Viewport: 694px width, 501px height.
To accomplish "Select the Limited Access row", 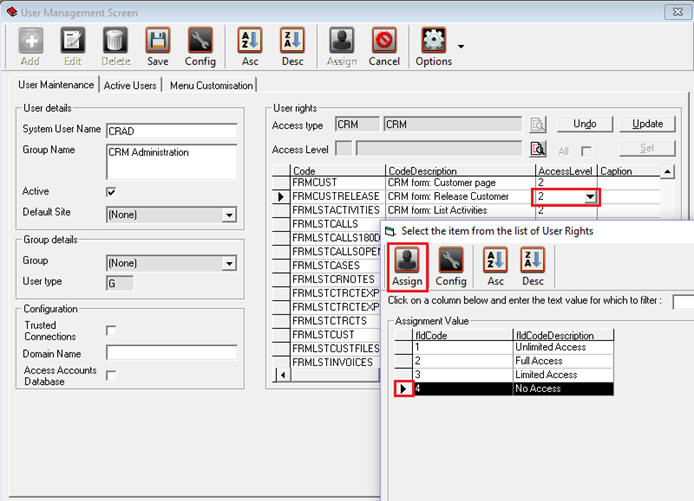I will [x=504, y=374].
